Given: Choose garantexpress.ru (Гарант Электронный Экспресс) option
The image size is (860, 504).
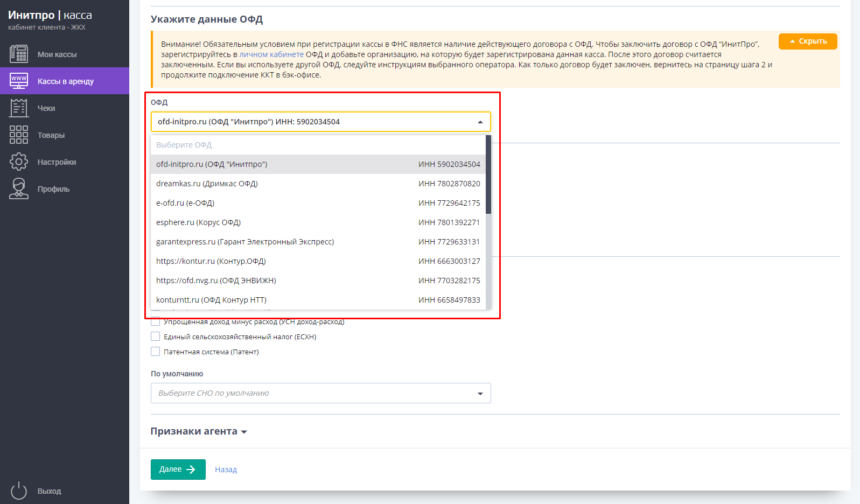Looking at the screenshot, I should [318, 242].
